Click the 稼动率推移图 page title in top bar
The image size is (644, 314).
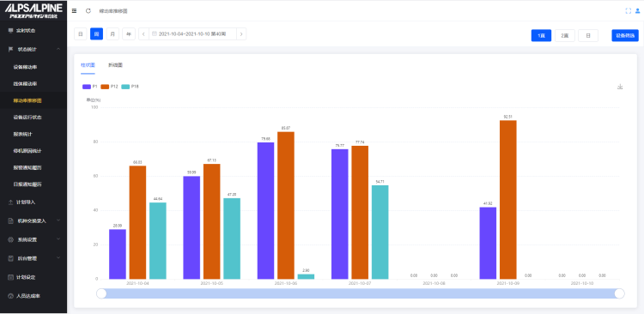[x=113, y=11]
